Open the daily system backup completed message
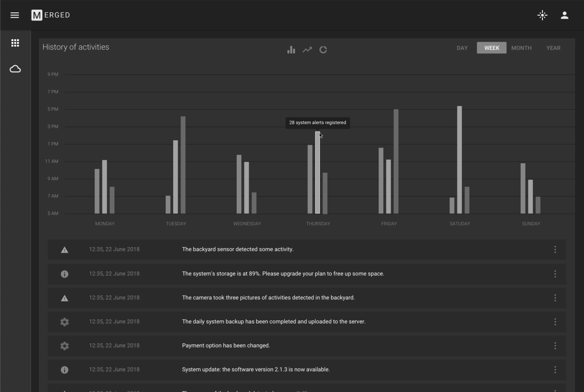The width and height of the screenshot is (584, 392). click(273, 322)
